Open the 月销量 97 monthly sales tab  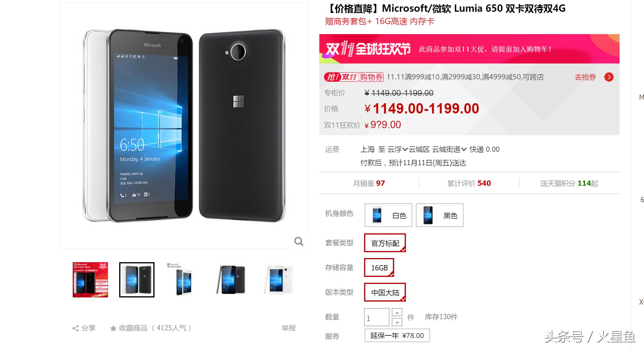coord(369,183)
